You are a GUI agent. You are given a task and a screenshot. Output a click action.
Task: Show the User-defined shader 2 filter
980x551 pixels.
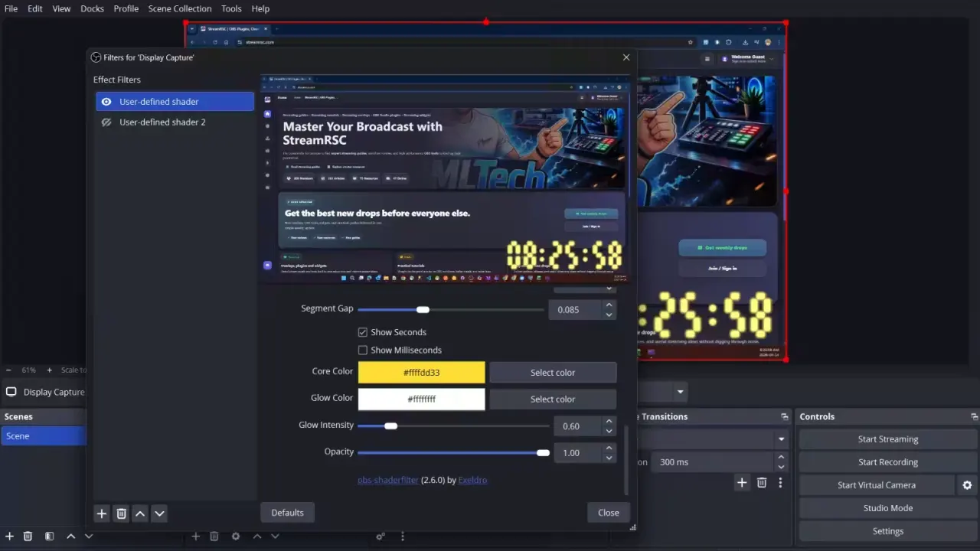pyautogui.click(x=106, y=122)
